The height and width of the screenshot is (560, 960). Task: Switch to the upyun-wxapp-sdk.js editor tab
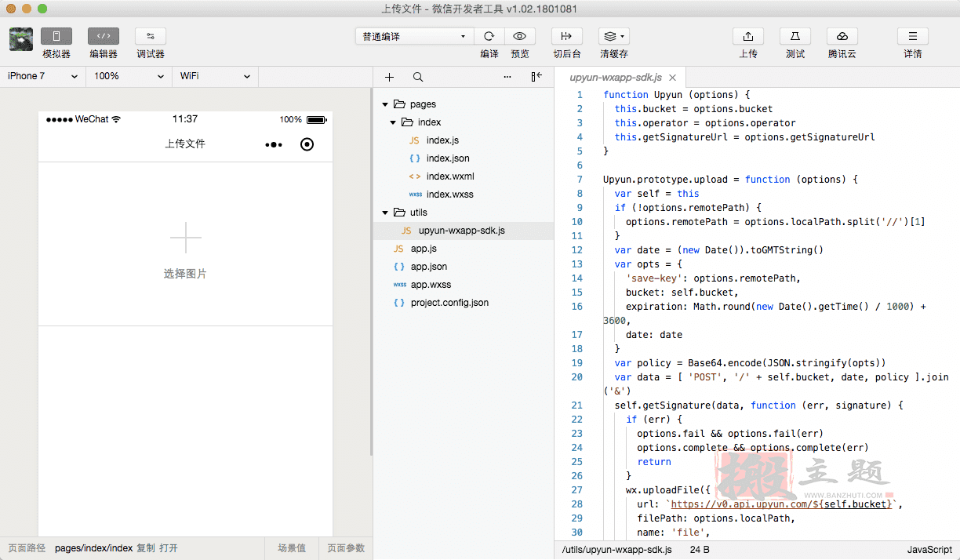click(616, 78)
